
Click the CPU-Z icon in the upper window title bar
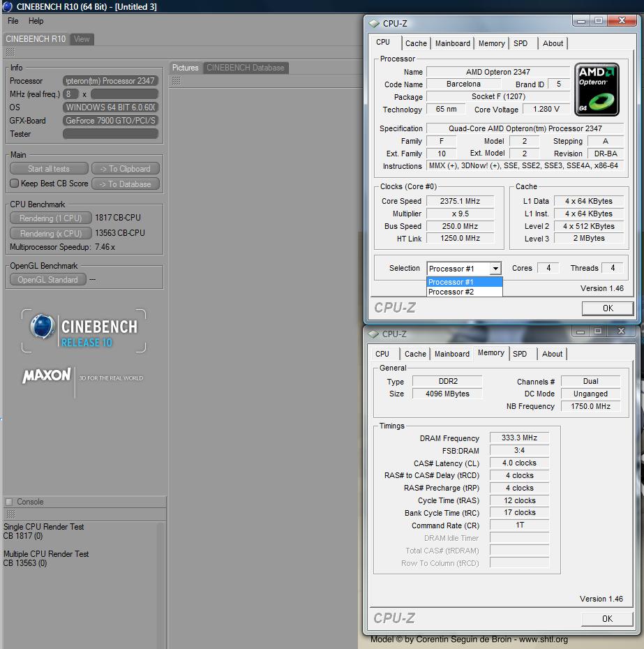374,24
